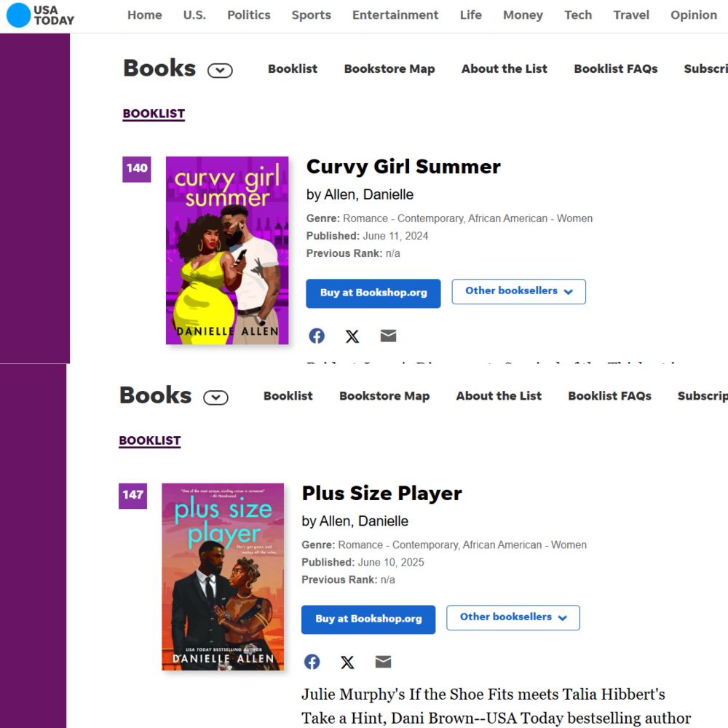728x728 pixels.
Task: Open the Tech section
Action: [x=578, y=15]
